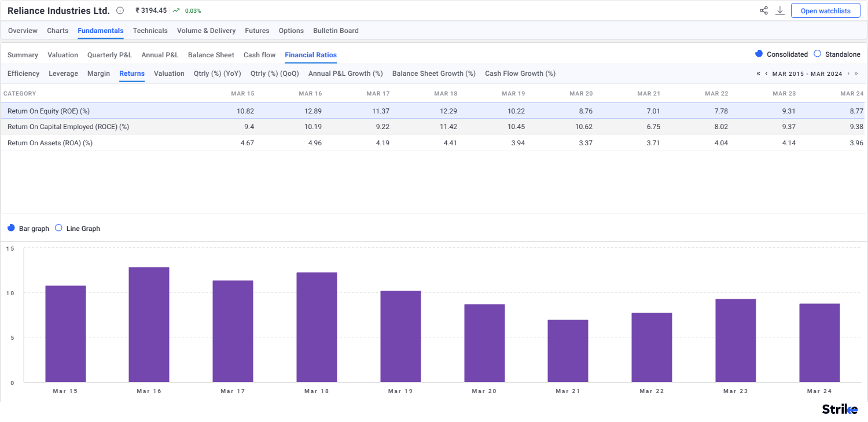Click the info icon beside Reliance Industries Ltd.
868x422 pixels.
pos(120,10)
